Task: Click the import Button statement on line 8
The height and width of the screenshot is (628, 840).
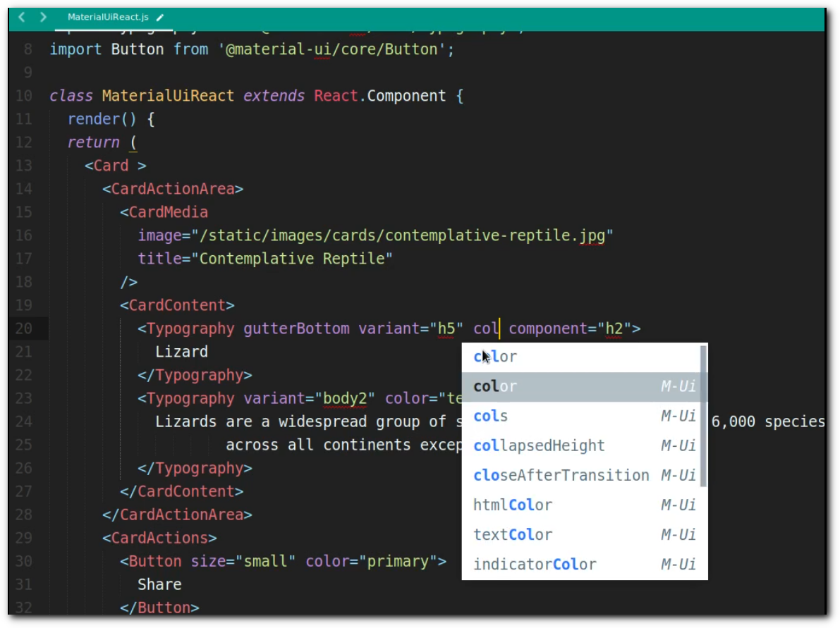Action: 252,50
